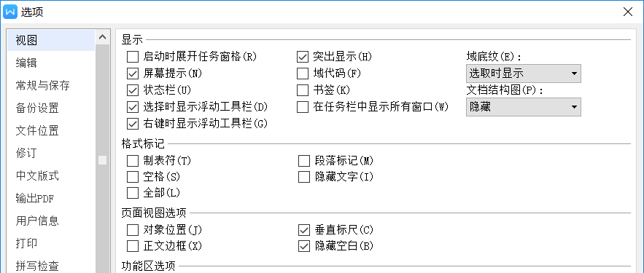
Task: Enable 段落标记 format mark
Action: tap(304, 161)
